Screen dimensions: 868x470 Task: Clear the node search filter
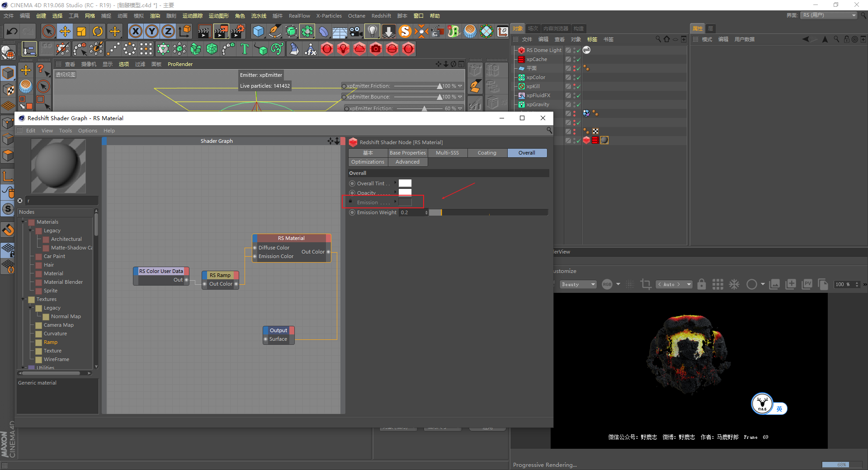(x=20, y=201)
